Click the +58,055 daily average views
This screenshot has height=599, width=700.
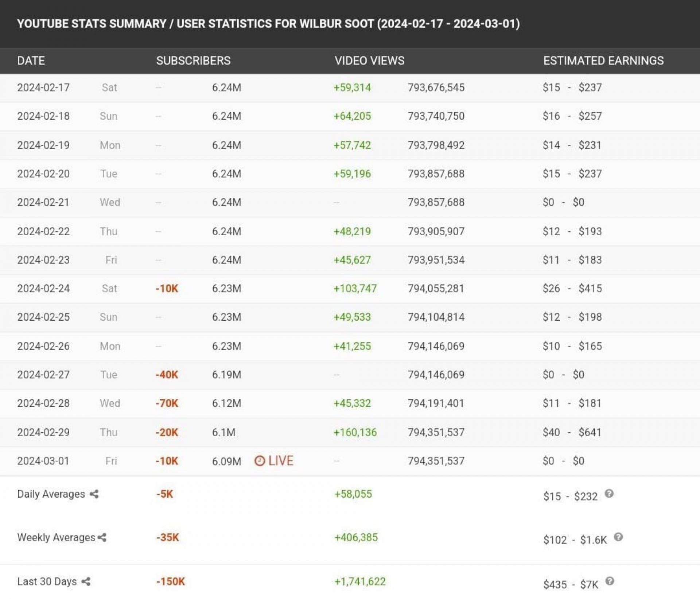353,494
